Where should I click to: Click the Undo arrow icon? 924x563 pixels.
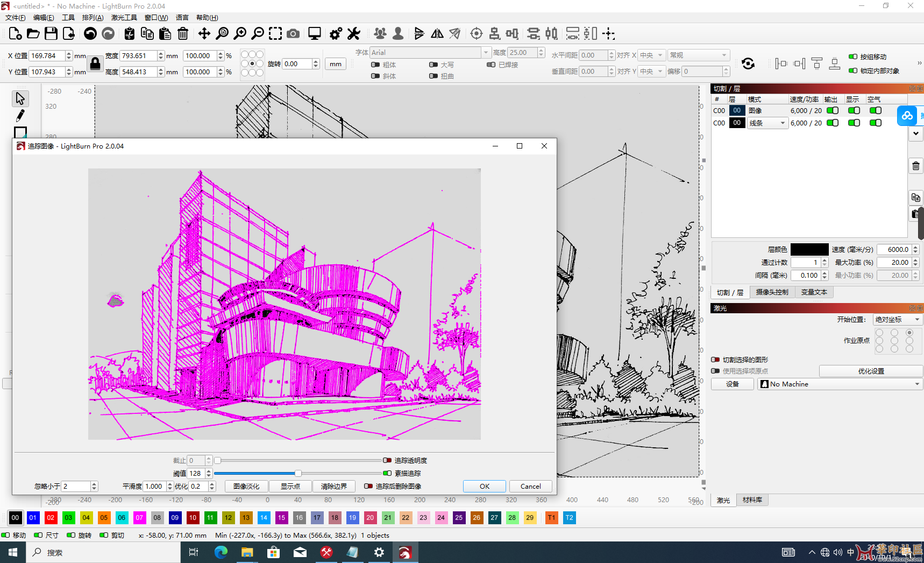click(90, 34)
